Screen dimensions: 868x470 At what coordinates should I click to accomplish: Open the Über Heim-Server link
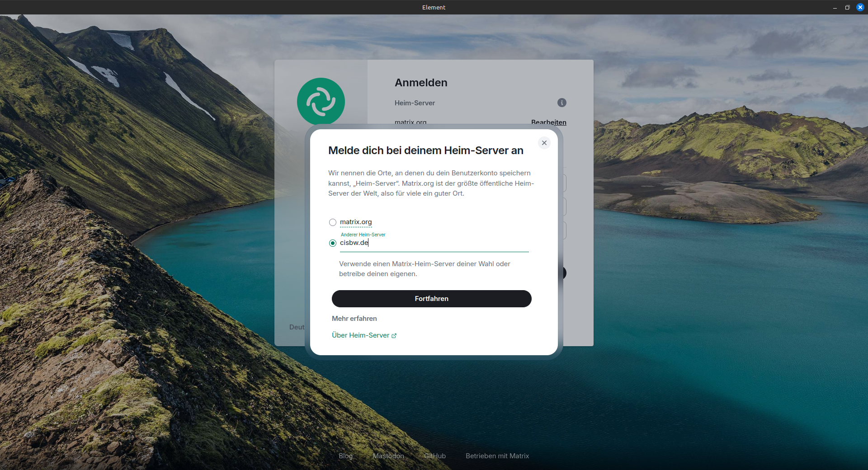(x=360, y=335)
